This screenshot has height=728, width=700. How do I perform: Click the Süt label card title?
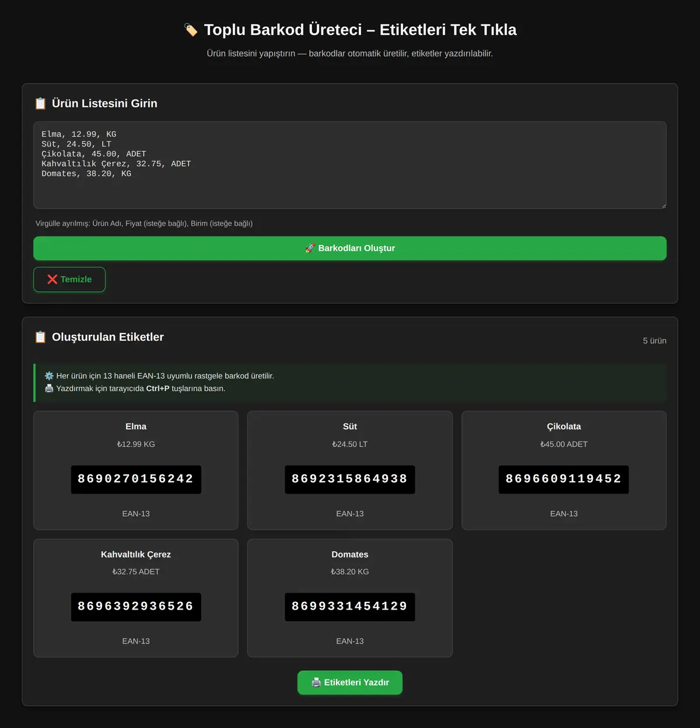pos(350,426)
